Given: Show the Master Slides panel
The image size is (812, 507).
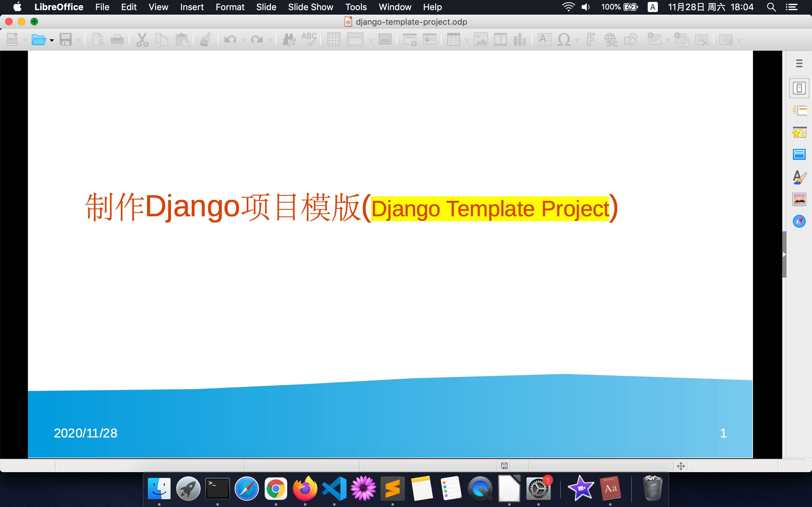Looking at the screenshot, I should (800, 154).
